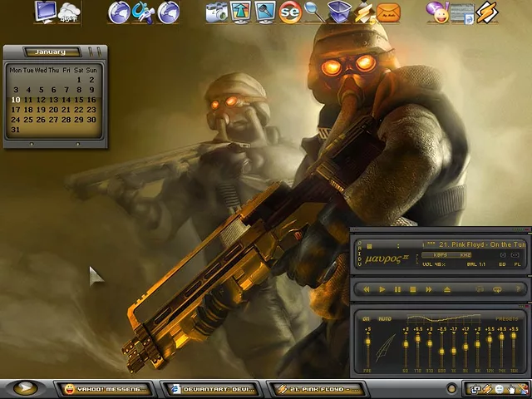Click the 'VOL 46%' volume readout
The height and width of the screenshot is (399, 532).
[434, 264]
